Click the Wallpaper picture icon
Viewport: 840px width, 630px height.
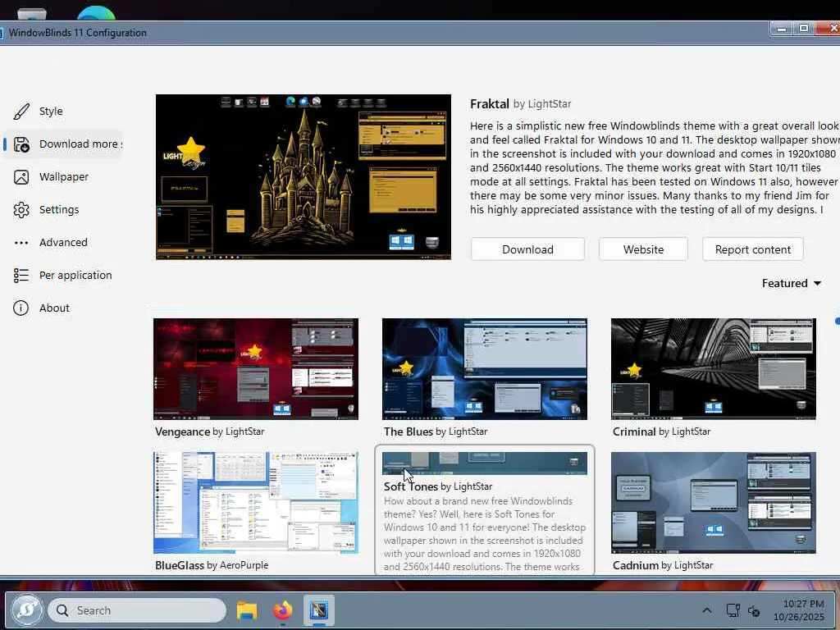pyautogui.click(x=21, y=177)
